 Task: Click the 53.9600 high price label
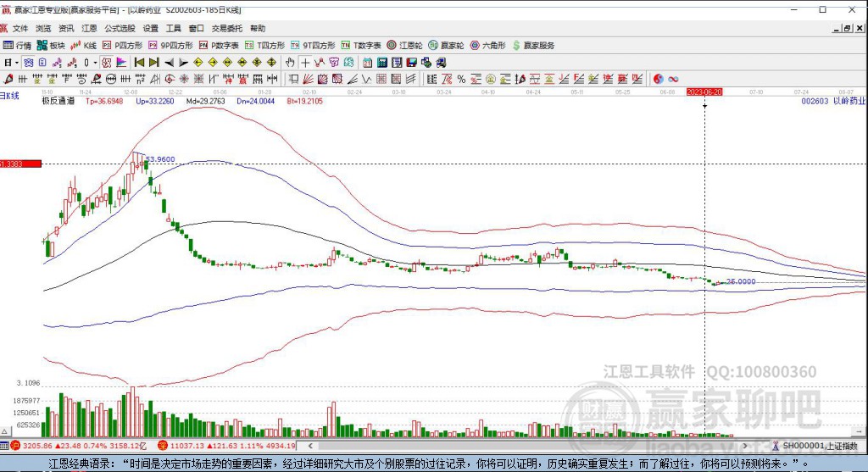[160, 159]
